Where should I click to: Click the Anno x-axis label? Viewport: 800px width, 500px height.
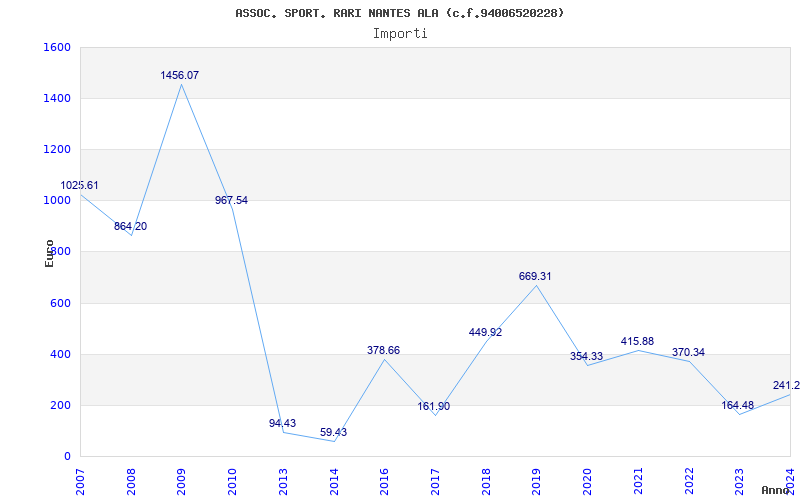pos(776,490)
